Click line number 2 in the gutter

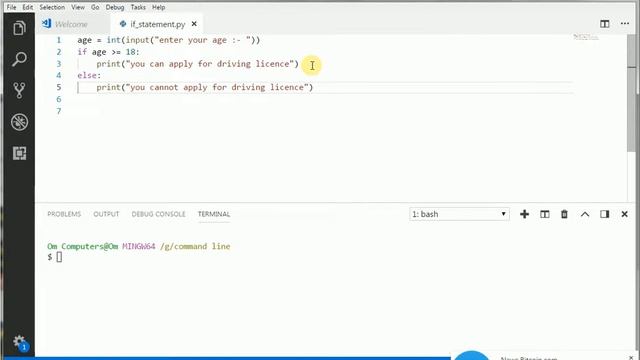pos(59,52)
